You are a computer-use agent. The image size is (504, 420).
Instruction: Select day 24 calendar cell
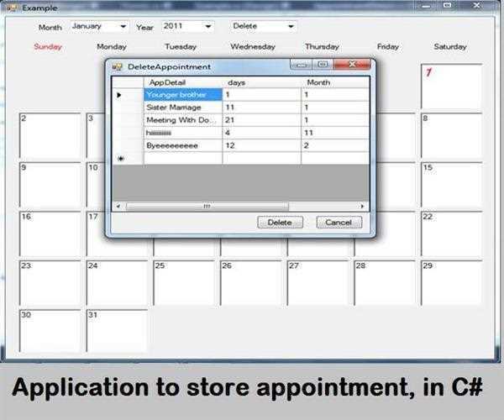click(117, 283)
